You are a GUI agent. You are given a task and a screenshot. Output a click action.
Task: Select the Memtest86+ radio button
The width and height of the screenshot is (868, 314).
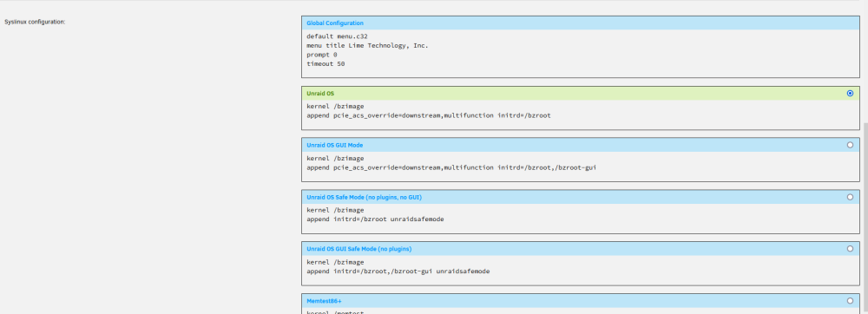851,301
